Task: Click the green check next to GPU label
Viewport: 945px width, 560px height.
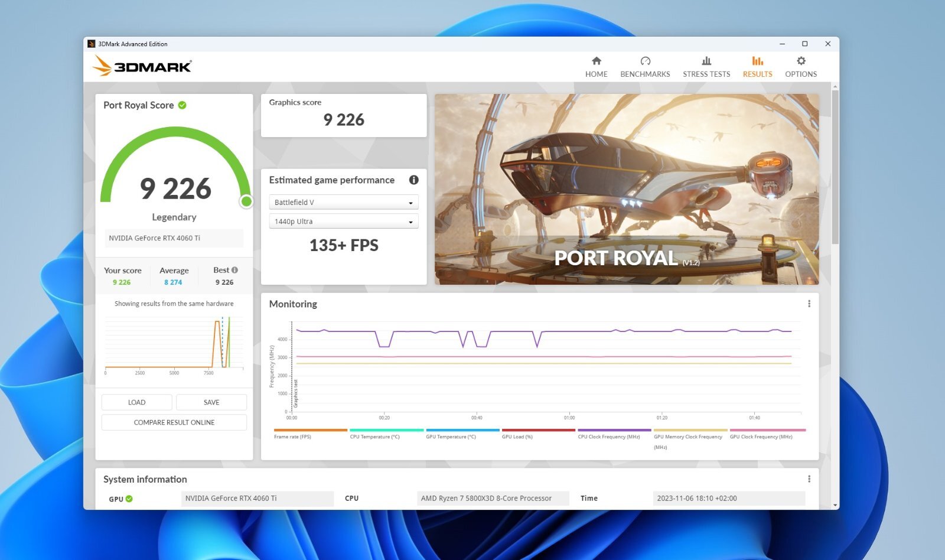Action: coord(129,499)
